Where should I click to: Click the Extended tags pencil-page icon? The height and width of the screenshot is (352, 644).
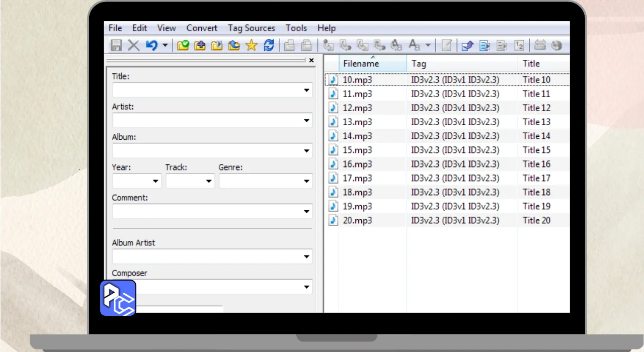pos(446,45)
